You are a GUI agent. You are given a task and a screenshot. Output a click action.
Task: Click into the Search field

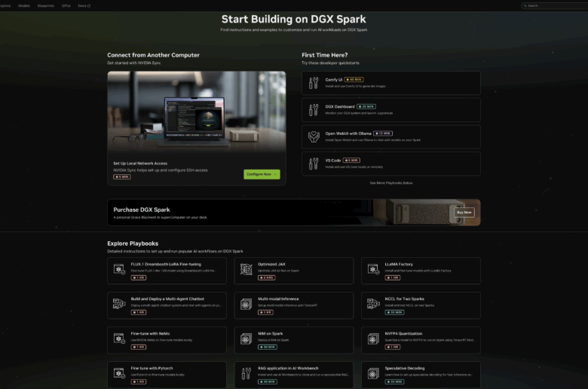(554, 5)
